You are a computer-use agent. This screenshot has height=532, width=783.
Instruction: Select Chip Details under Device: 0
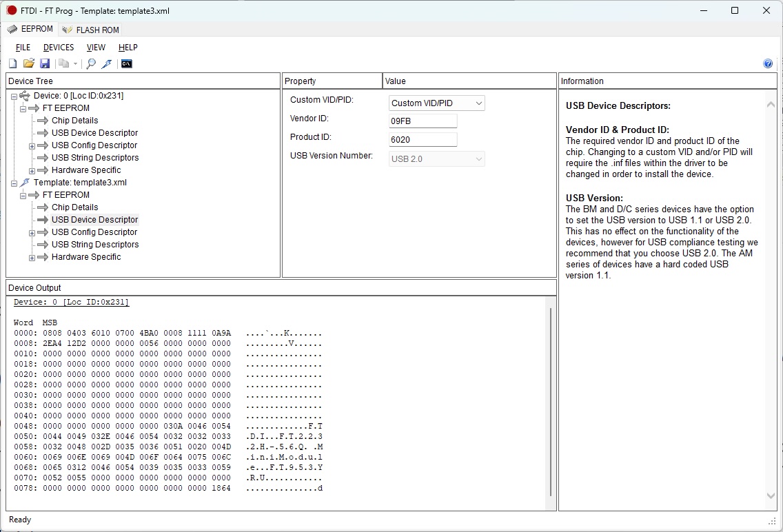74,121
